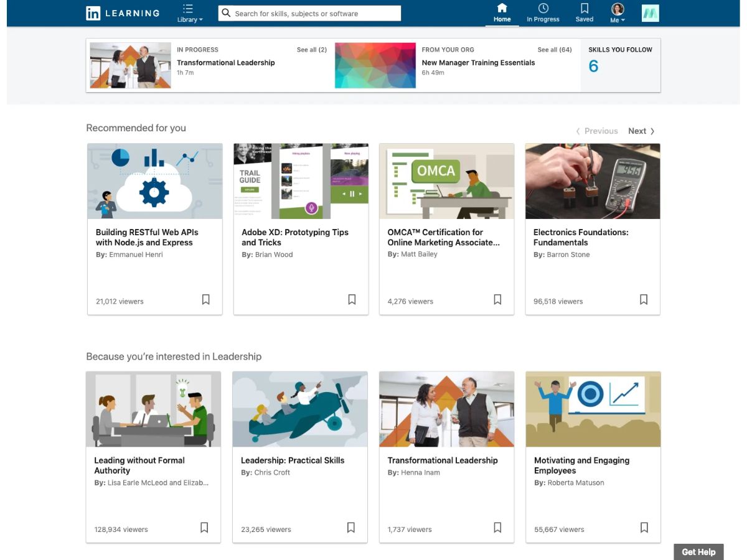747x560 pixels.
Task: Open New Manager Training Essentials title
Action: [x=478, y=62]
